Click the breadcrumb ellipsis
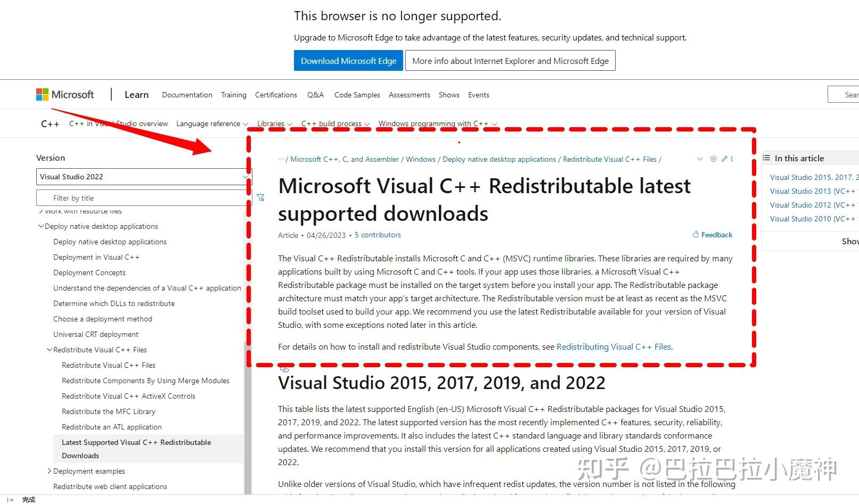The image size is (859, 504). pos(282,159)
